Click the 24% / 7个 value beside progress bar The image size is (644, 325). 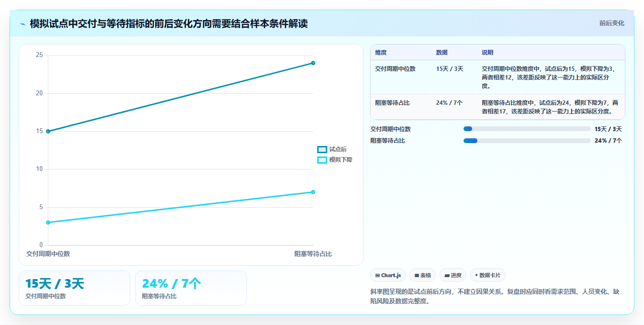[x=608, y=141]
